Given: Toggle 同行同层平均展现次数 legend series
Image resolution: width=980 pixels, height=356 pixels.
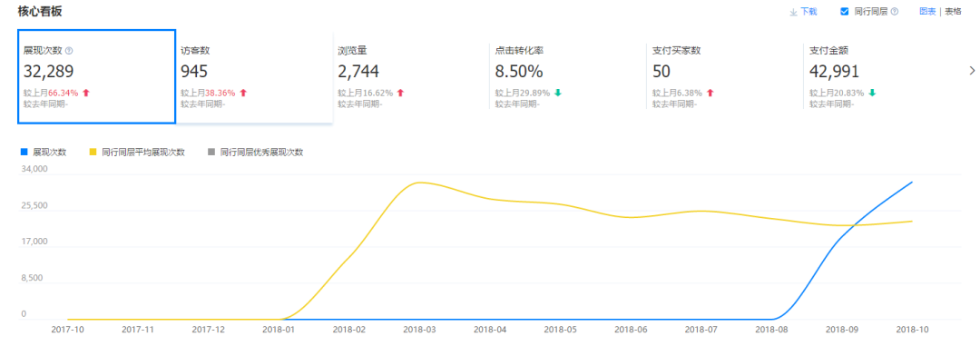Looking at the screenshot, I should point(138,152).
